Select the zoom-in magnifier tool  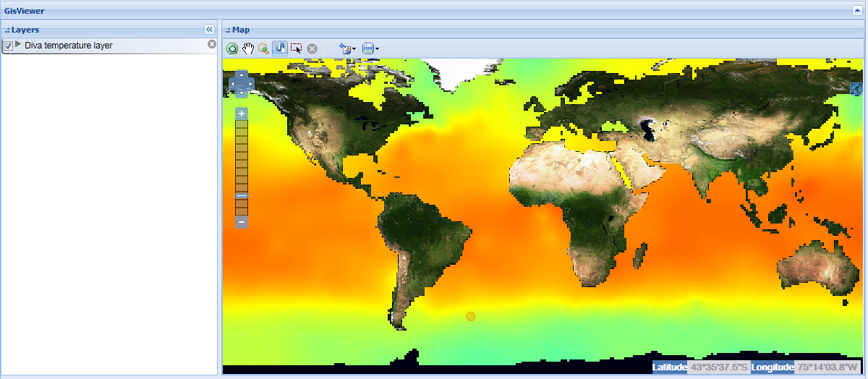(264, 48)
